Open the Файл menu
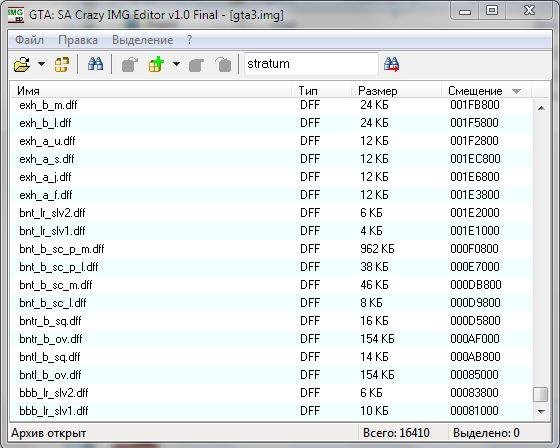Screen dimensions: 560x448 pos(29,40)
